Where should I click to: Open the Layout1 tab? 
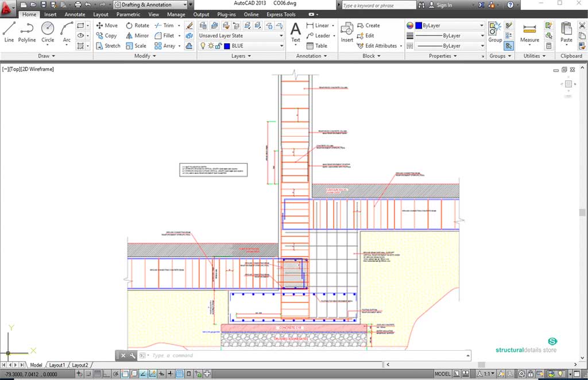point(57,365)
